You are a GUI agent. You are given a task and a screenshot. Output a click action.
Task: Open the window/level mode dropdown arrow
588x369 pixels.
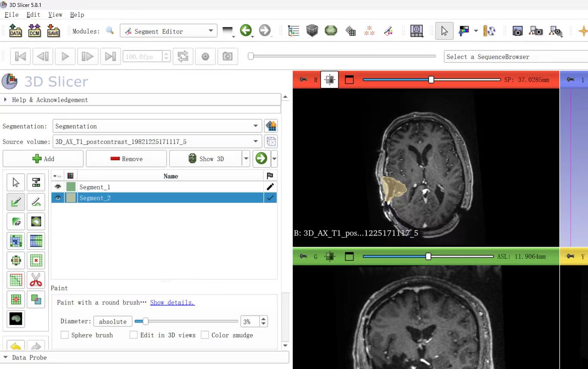(x=476, y=31)
